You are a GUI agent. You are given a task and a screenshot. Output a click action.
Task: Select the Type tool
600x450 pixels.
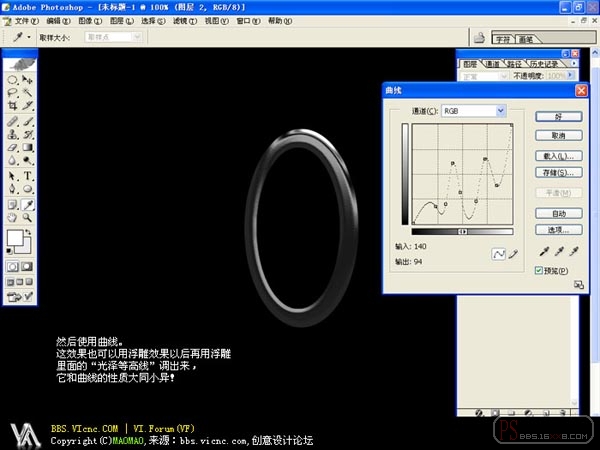pos(28,176)
